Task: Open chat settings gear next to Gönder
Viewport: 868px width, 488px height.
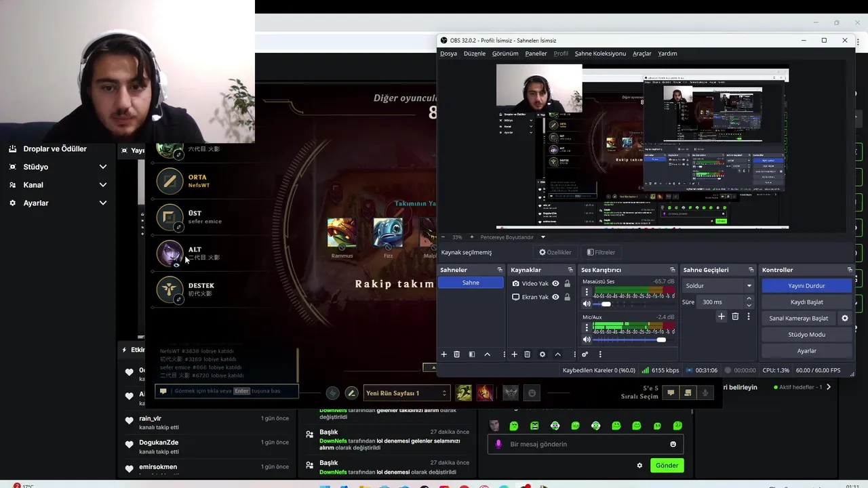Action: click(639, 466)
